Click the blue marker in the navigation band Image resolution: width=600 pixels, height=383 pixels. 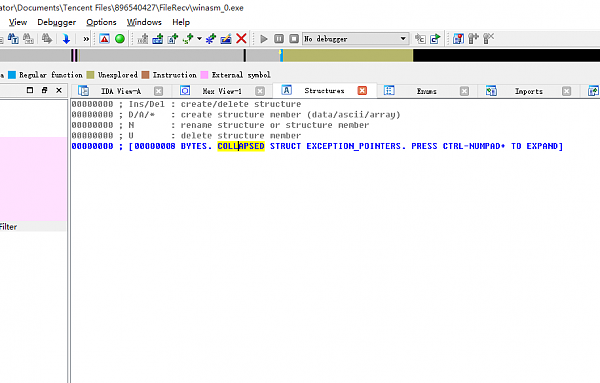tap(281, 55)
